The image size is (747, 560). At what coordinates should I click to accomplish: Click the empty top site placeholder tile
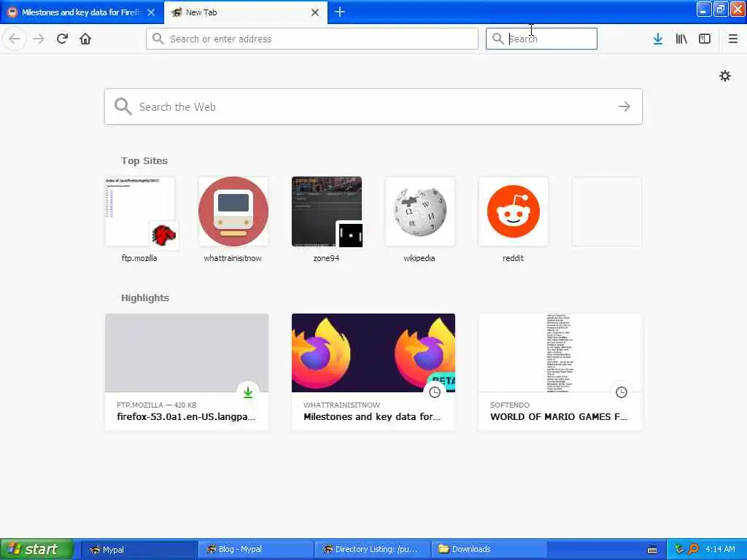point(606,211)
